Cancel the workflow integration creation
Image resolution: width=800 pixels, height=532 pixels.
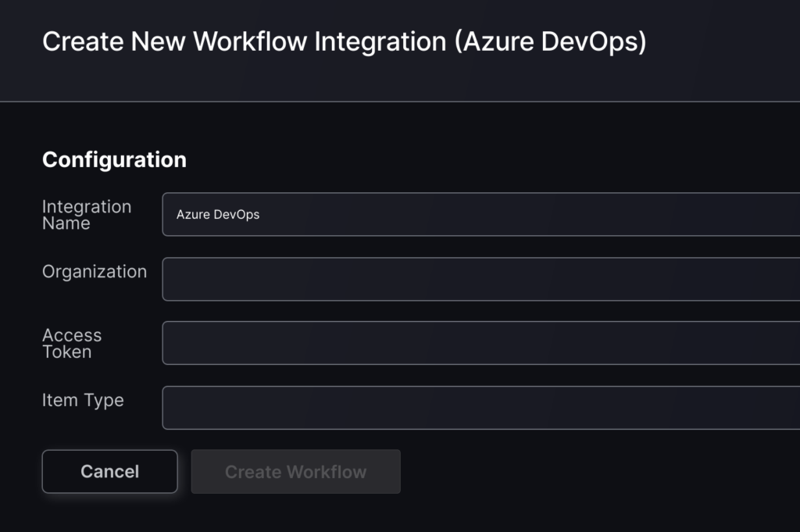[109, 471]
